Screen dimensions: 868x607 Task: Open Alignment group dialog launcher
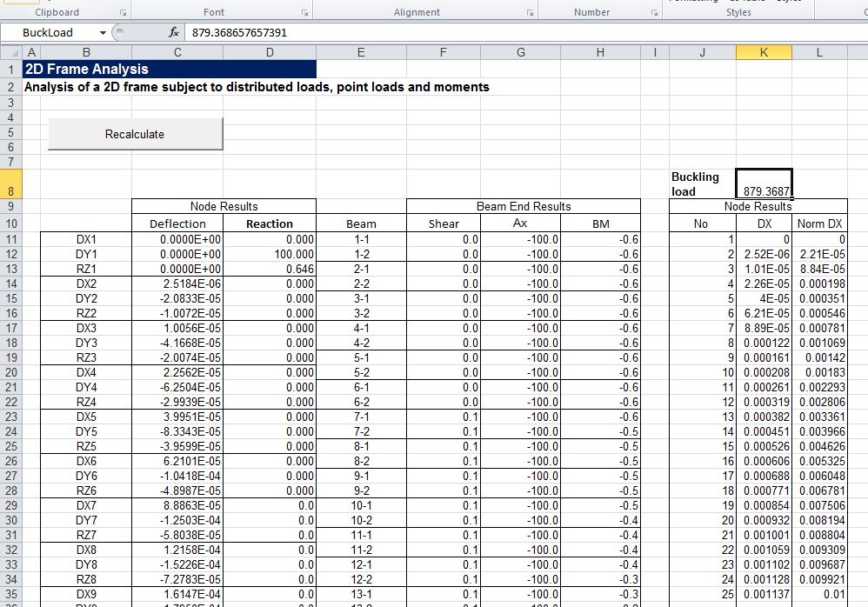pos(530,13)
